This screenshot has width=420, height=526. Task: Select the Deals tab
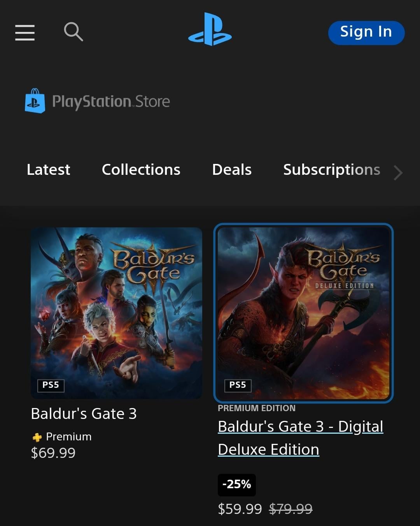232,170
